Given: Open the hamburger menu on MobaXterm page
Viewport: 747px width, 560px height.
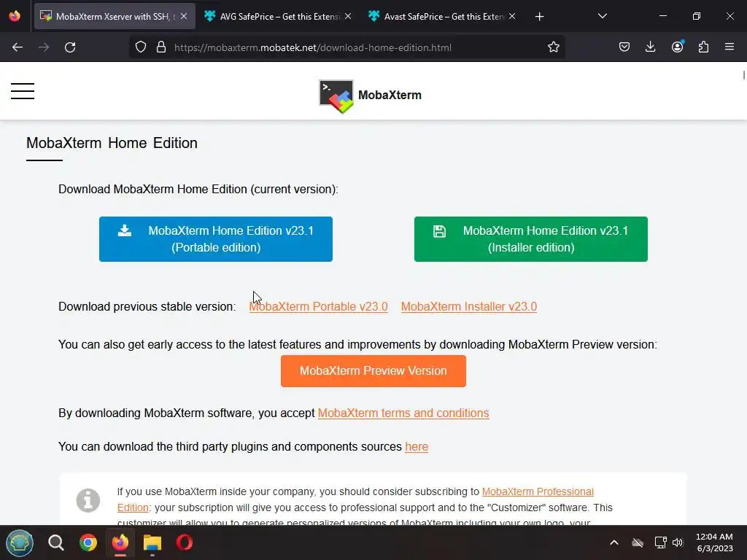Looking at the screenshot, I should [23, 91].
